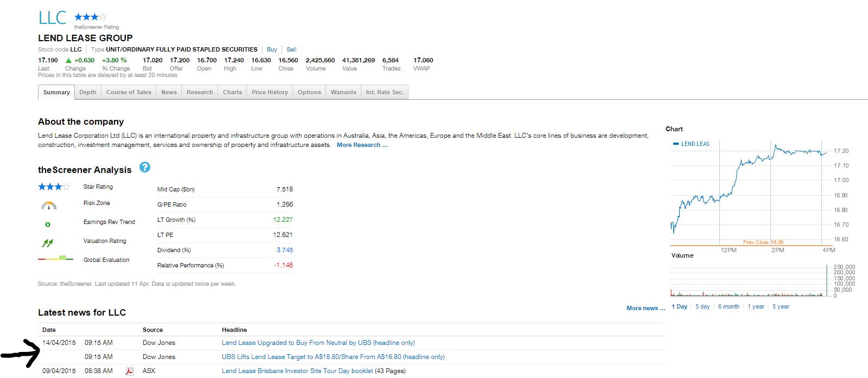The image size is (868, 378).
Task: Switch to the Options tab
Action: click(309, 92)
